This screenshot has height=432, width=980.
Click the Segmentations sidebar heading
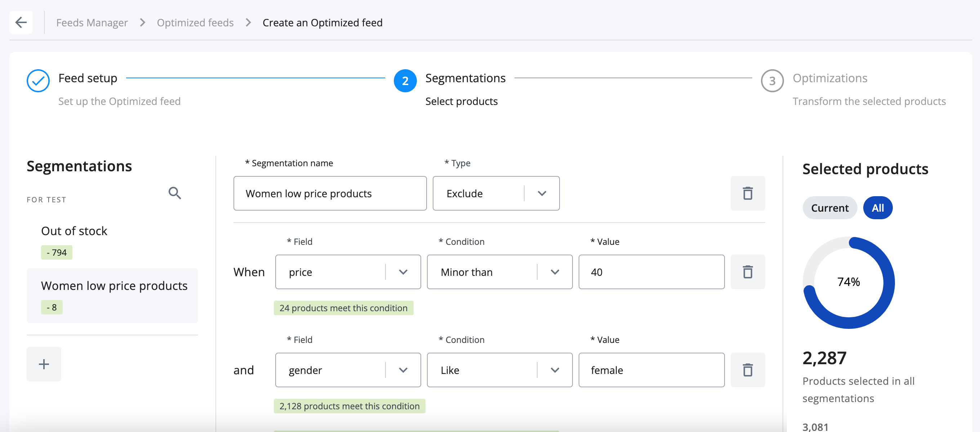click(79, 166)
